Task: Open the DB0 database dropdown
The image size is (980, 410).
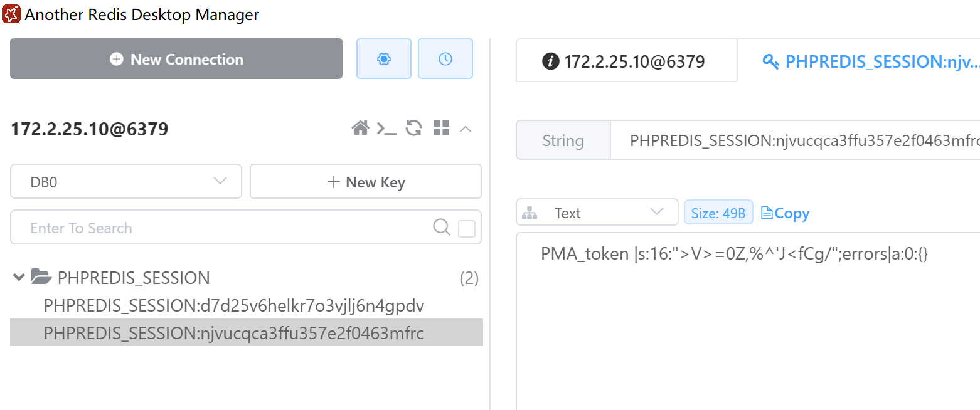Action: coord(126,182)
